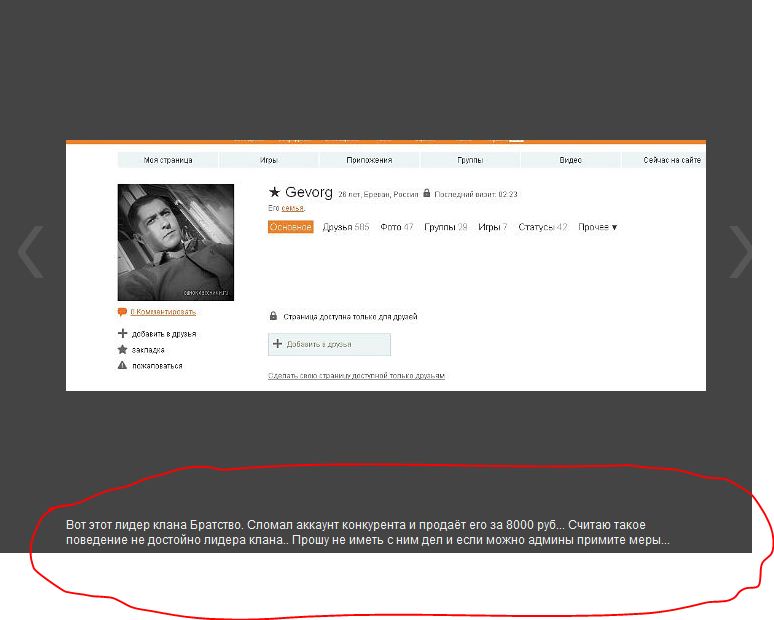This screenshot has width=774, height=620.
Task: Open Игры in top navigation bar
Action: [269, 160]
